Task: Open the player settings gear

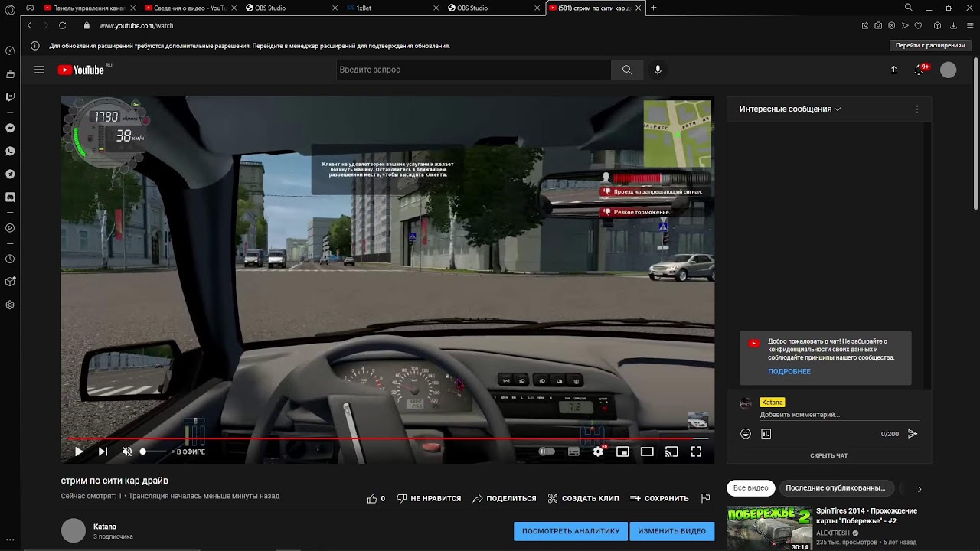Action: pos(598,452)
